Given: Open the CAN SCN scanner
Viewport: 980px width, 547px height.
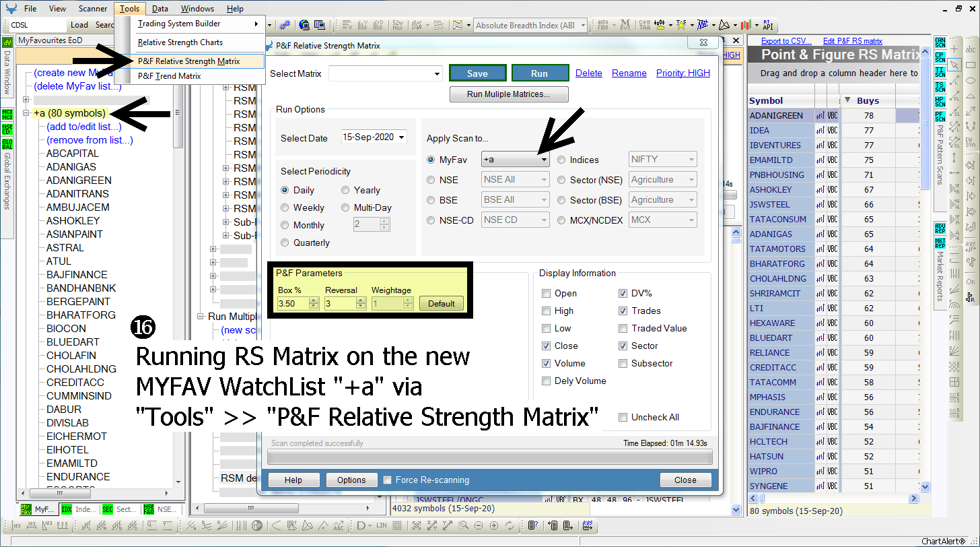Looking at the screenshot, I should [x=940, y=42].
